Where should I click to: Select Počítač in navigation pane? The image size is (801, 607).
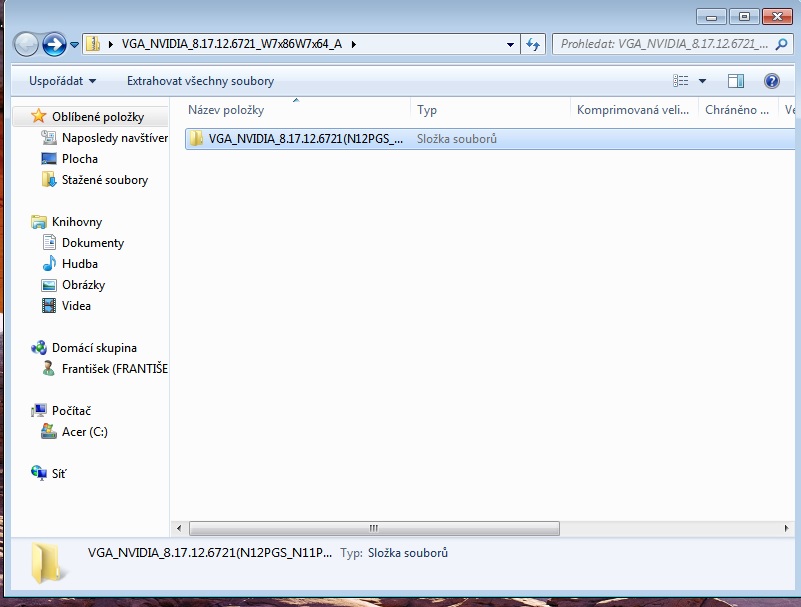[72, 411]
